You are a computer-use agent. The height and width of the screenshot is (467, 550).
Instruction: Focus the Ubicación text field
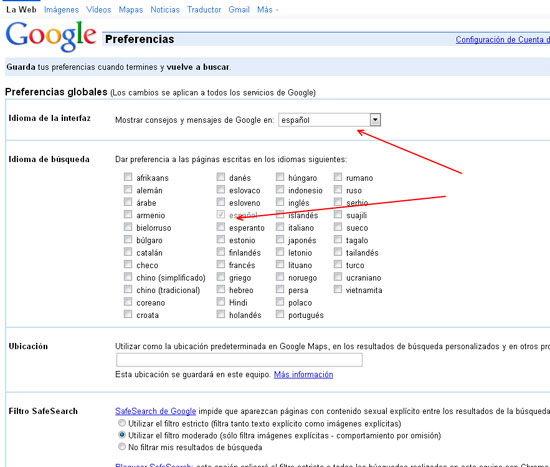tap(239, 360)
